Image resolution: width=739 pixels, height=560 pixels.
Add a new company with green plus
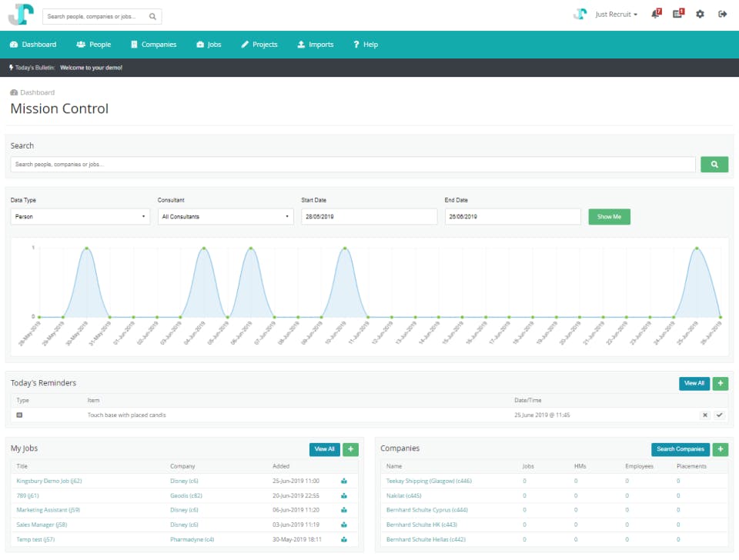pos(721,449)
